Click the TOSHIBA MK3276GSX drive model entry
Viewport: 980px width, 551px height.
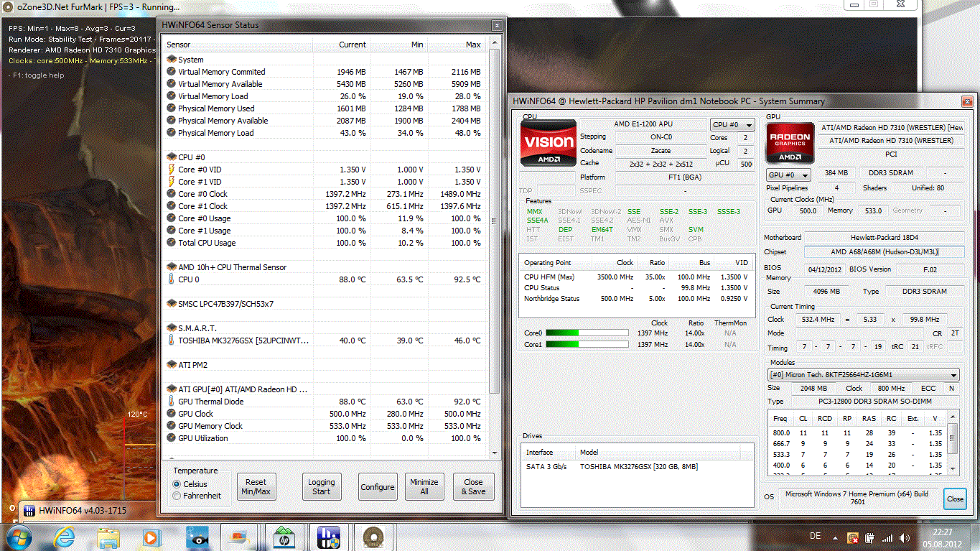click(639, 467)
